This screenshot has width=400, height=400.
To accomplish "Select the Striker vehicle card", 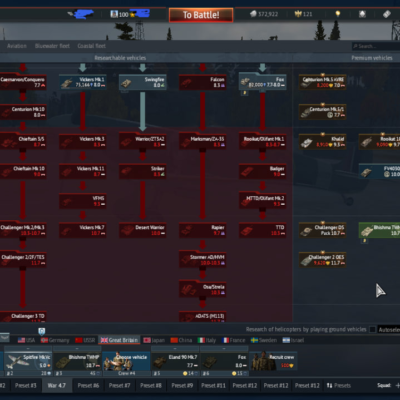I will 143,171.
